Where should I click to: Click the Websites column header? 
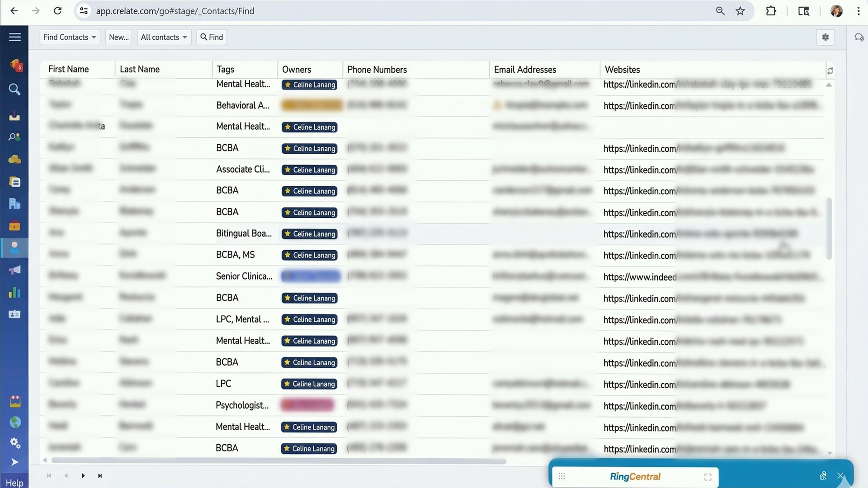[622, 70]
